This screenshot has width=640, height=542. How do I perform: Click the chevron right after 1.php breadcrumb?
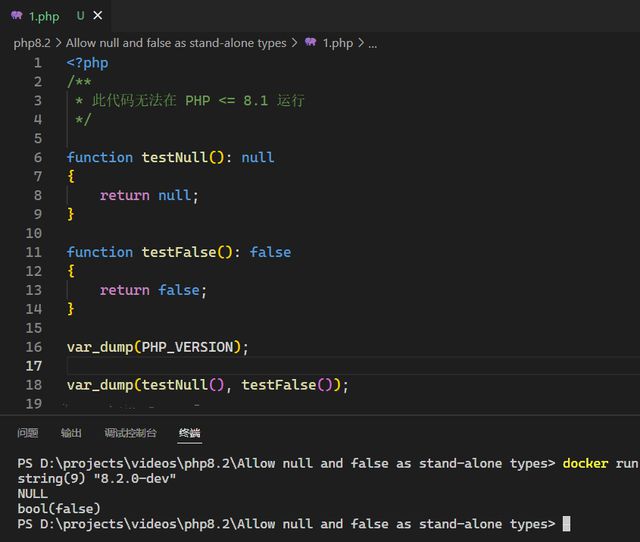360,43
